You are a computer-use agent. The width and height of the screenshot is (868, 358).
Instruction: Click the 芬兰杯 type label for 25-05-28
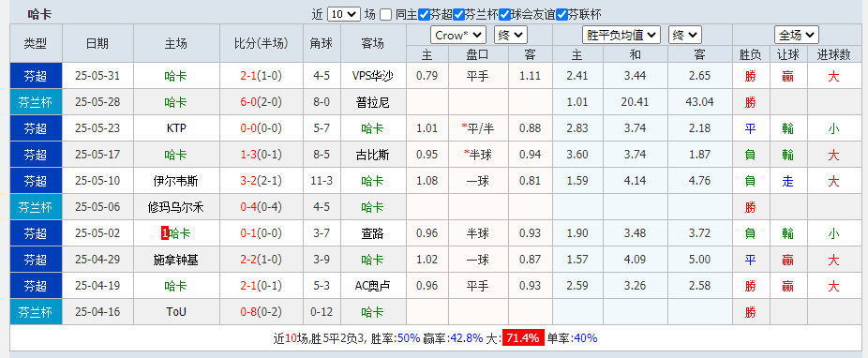36,102
